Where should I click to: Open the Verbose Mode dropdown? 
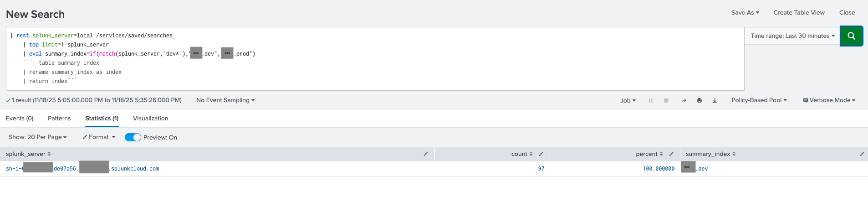point(829,100)
